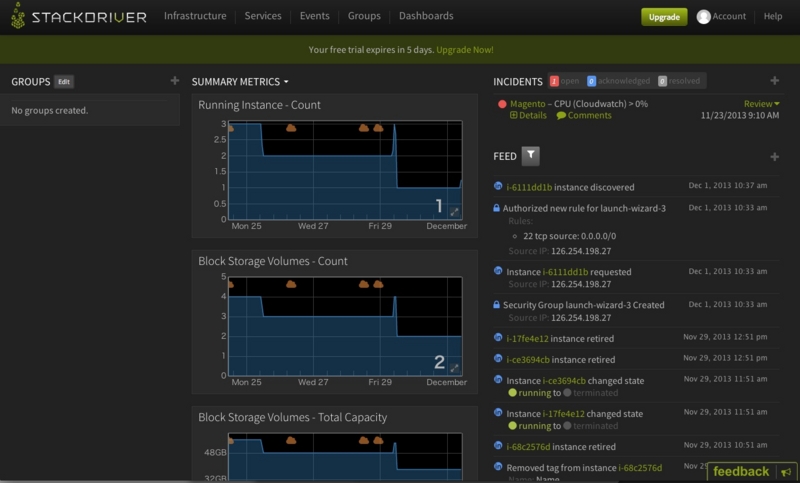The image size is (800, 483).
Task: Open the i-ce3694cb instance retired link
Action: pos(528,360)
